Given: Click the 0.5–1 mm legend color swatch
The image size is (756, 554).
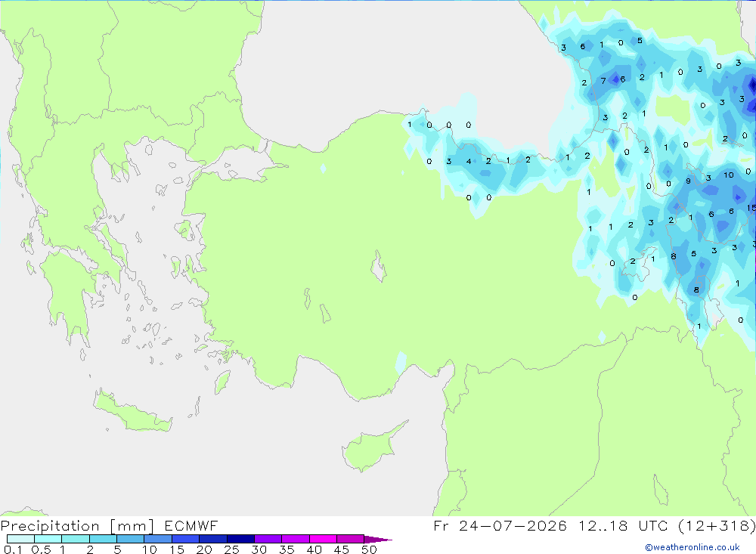Looking at the screenshot, I should 48,539.
